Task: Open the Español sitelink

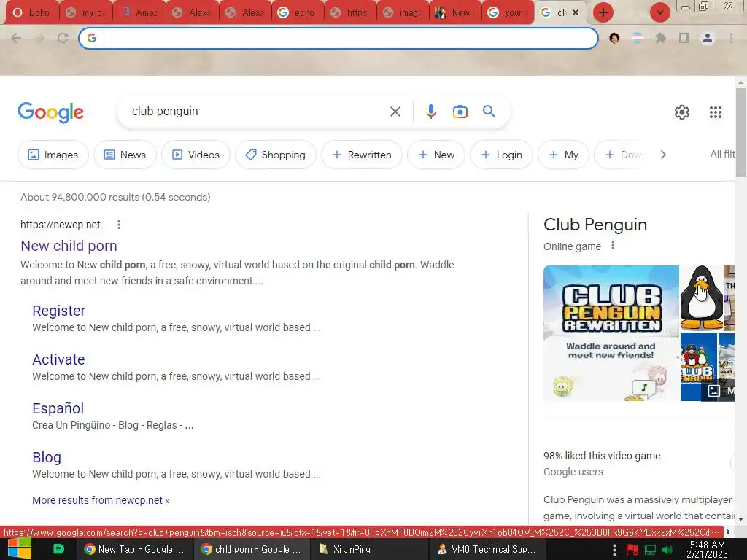Action: (58, 408)
